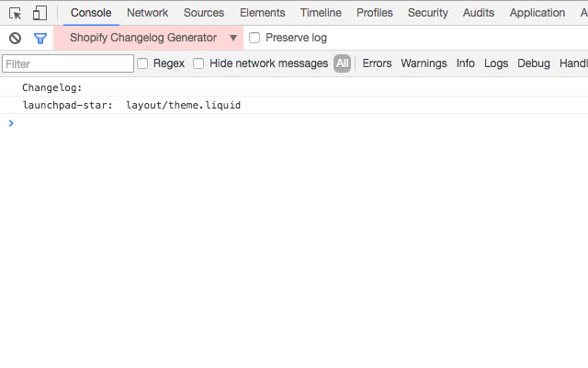588x368 pixels.
Task: Click the launchpad-star log entry
Action: click(x=131, y=105)
